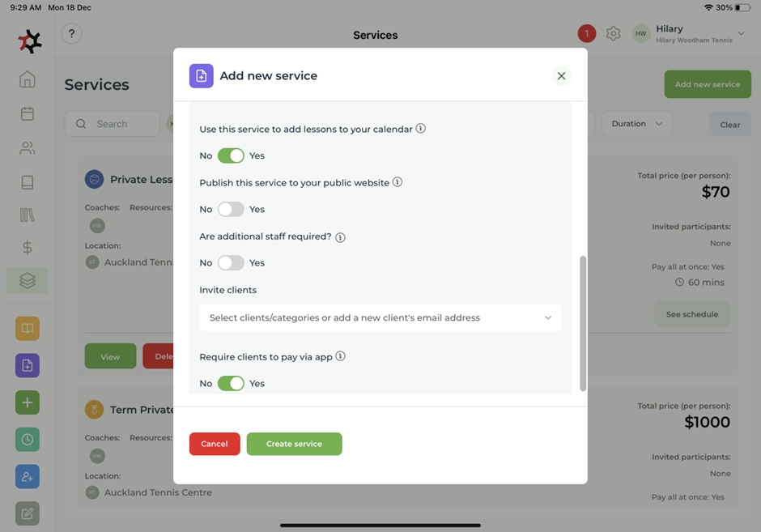Screen dimensions: 761x532
Task: Open the calendar icon in sidebar
Action: point(28,113)
